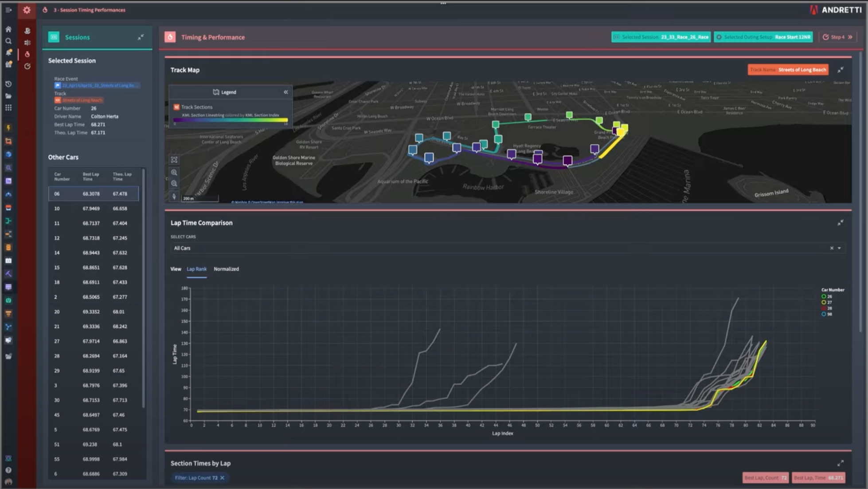The image size is (868, 489).
Task: Reset map compass orientation
Action: pyautogui.click(x=174, y=196)
